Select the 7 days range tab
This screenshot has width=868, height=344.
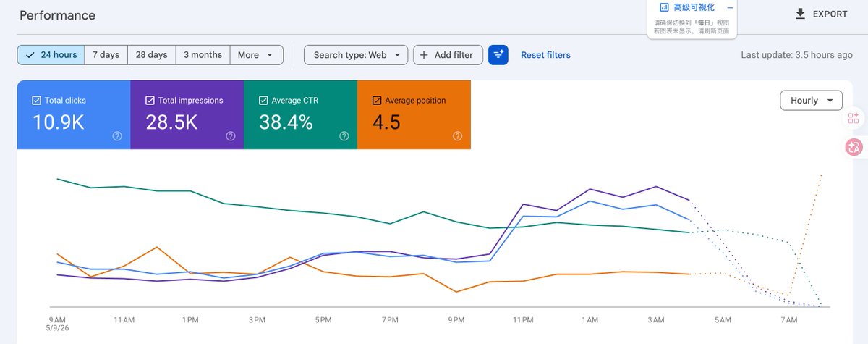click(106, 55)
